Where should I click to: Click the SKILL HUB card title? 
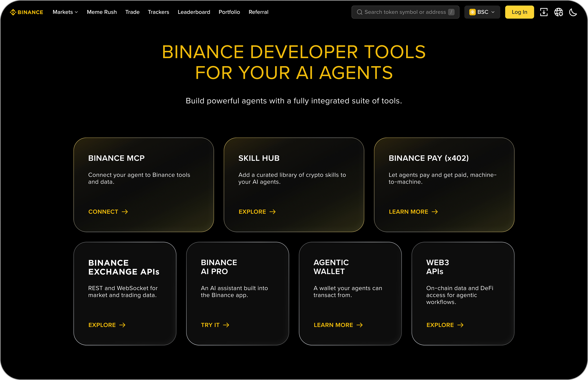pos(259,158)
